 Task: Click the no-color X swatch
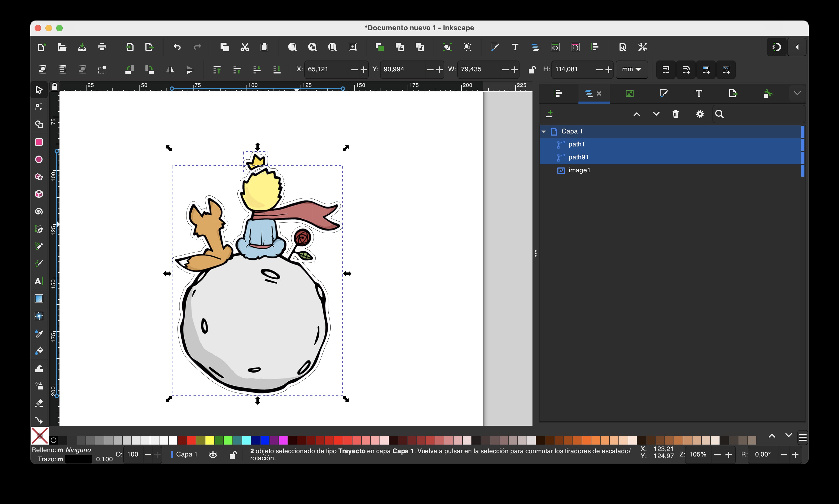39,436
